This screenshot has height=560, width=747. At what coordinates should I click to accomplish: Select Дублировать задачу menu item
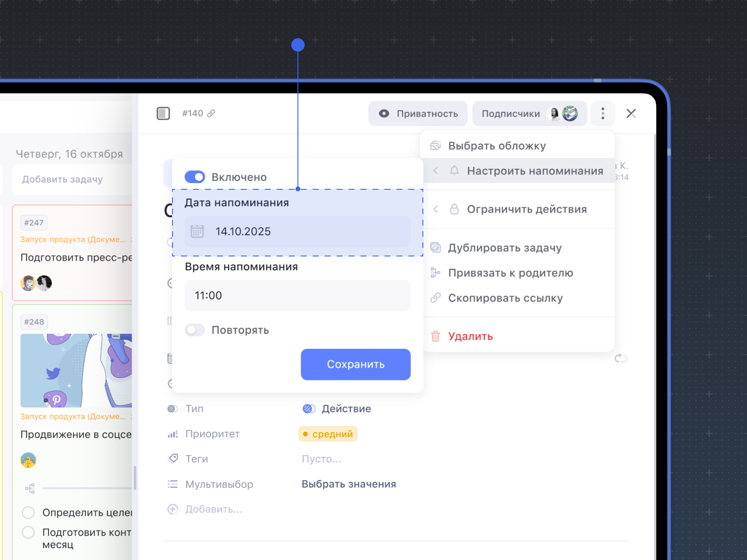click(505, 248)
